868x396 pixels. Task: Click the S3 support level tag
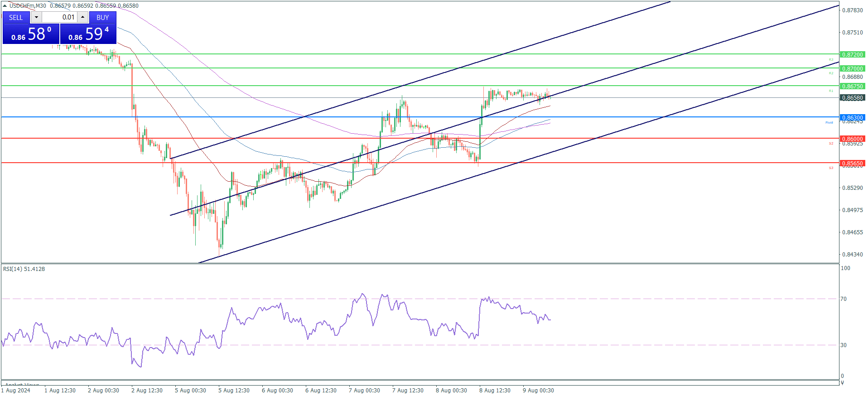tap(831, 168)
